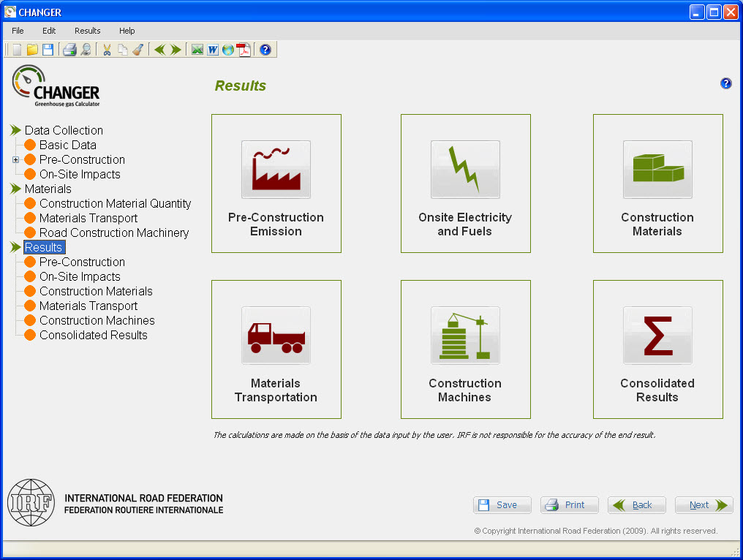The height and width of the screenshot is (560, 743).
Task: Click the printer icon in toolbar
Action: [x=69, y=50]
